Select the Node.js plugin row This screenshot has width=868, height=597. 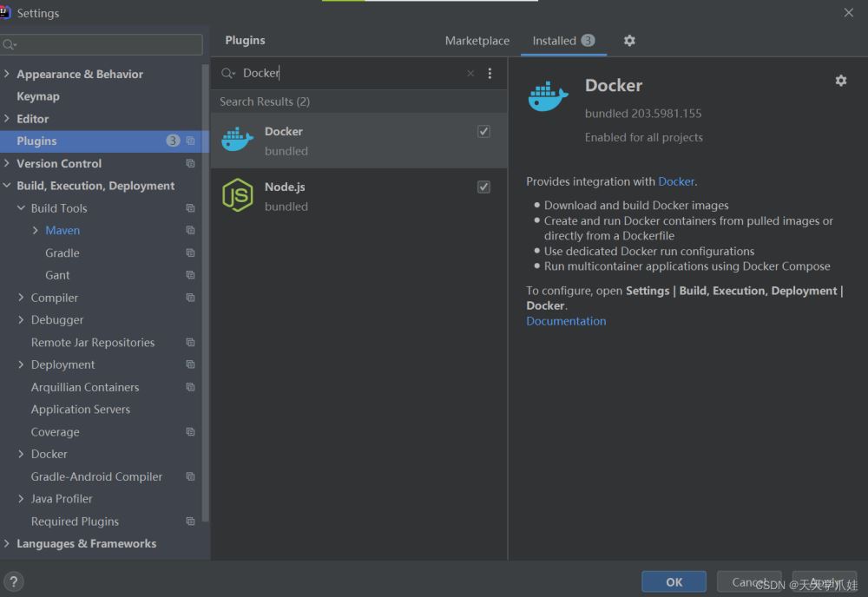point(359,196)
